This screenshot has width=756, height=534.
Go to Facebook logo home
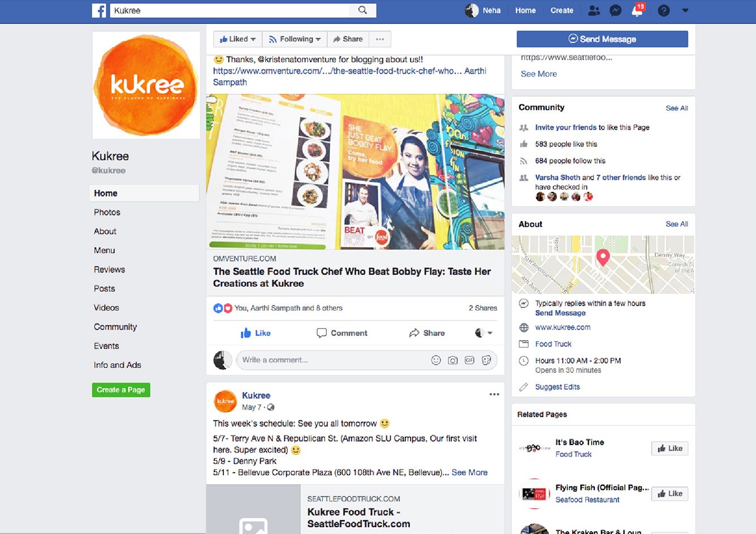(99, 10)
